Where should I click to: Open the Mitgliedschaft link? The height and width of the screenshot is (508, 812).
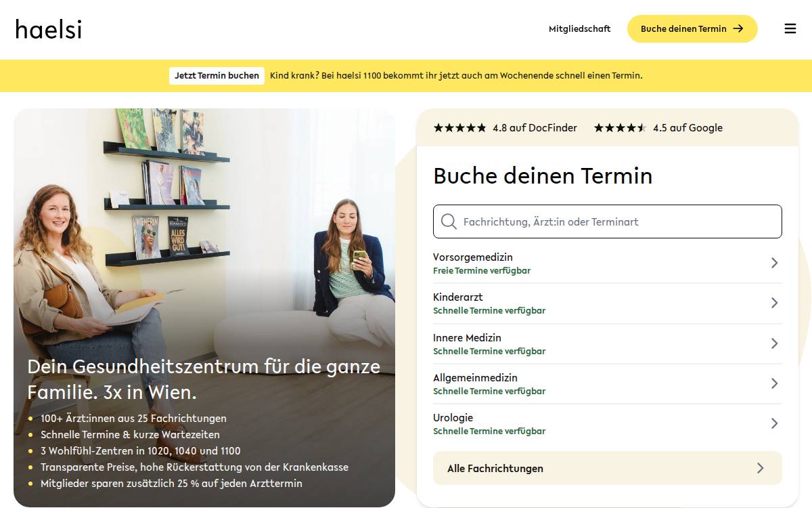point(579,28)
